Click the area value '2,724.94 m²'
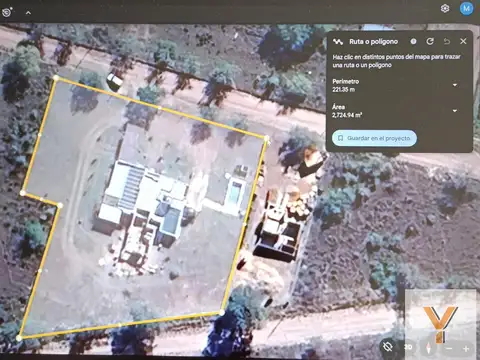 click(347, 115)
